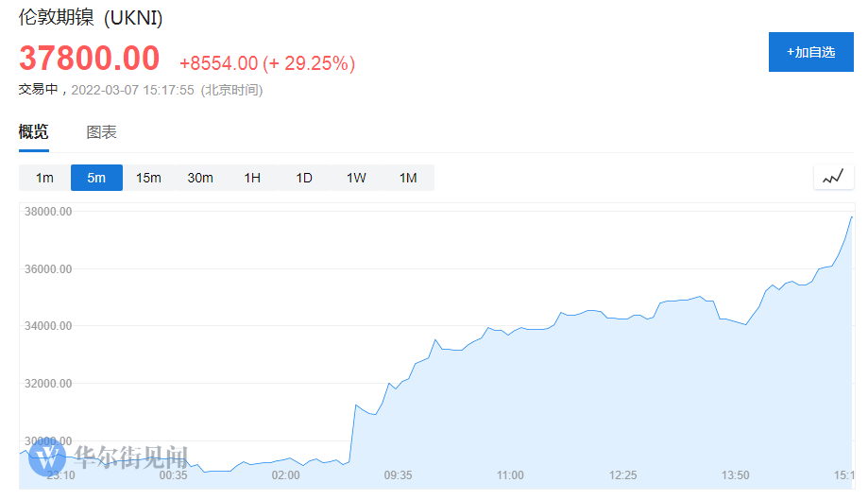The image size is (868, 500).
Task: Show the 1D daily chart
Action: (304, 178)
